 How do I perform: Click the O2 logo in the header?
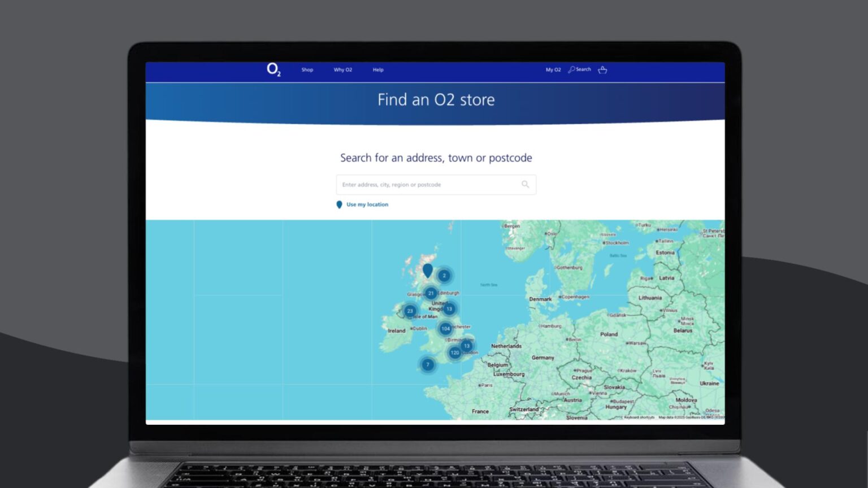point(274,69)
